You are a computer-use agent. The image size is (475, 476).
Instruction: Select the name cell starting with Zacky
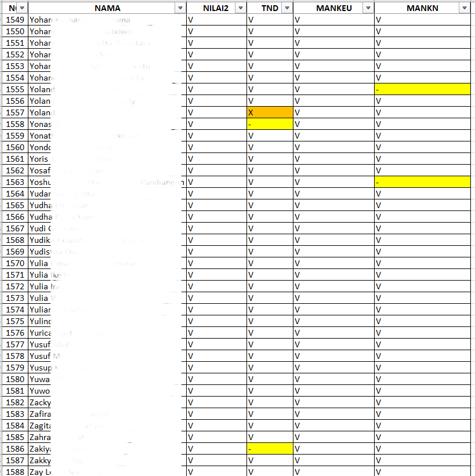point(107,402)
